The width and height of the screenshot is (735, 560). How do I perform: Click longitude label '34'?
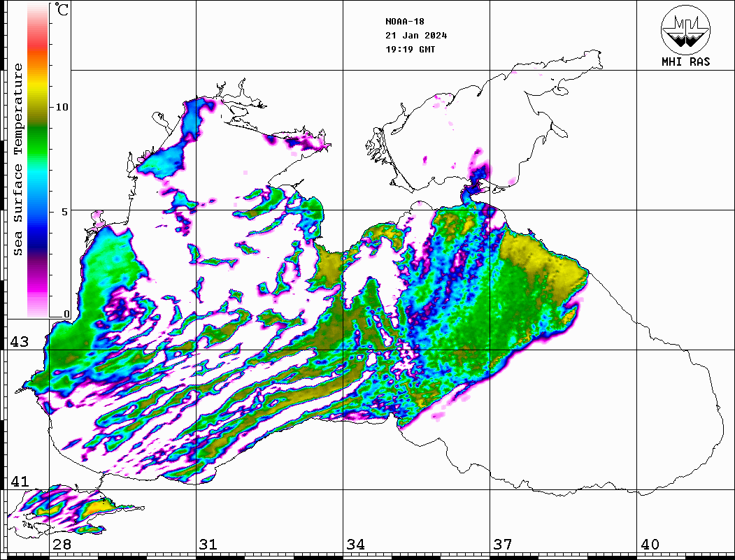(356, 545)
